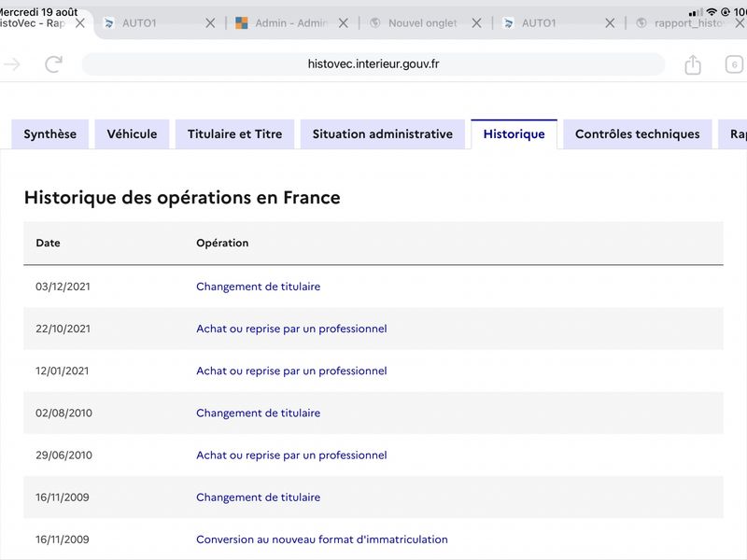Click the date 29/06/2010

[63, 455]
